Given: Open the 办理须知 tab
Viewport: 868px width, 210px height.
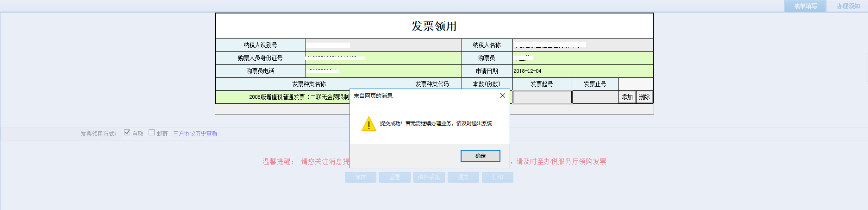Looking at the screenshot, I should click(848, 6).
